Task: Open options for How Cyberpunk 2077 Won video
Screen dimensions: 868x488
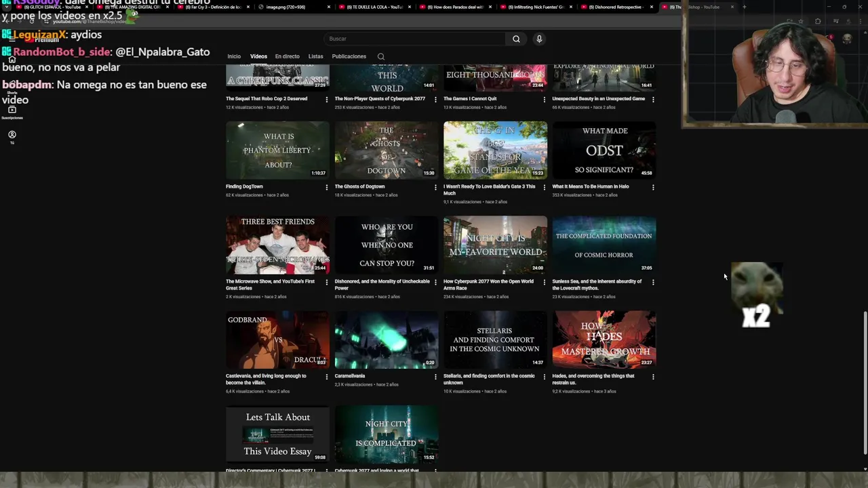Action: [x=544, y=282]
